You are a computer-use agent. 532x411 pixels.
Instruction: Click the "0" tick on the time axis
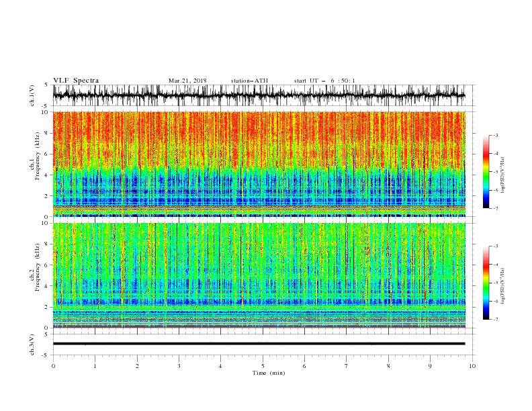(x=53, y=366)
